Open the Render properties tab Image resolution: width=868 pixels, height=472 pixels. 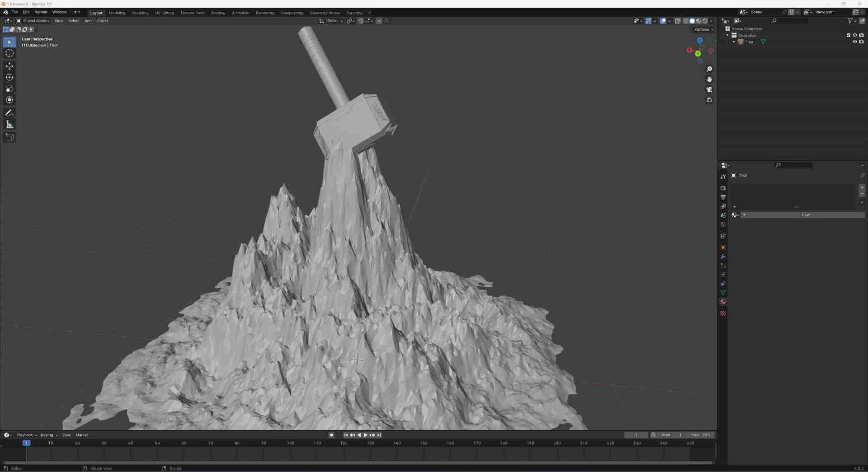coord(723,188)
